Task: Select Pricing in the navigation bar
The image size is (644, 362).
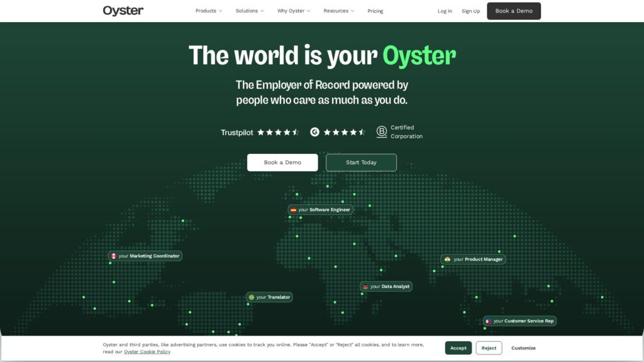Action: coord(375,11)
